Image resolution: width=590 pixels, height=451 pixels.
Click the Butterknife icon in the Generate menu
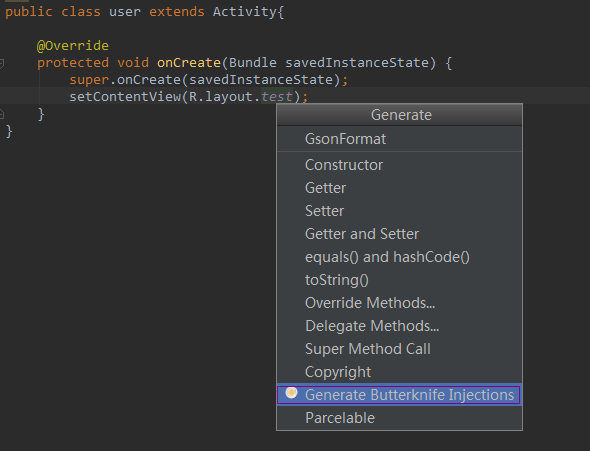point(291,393)
